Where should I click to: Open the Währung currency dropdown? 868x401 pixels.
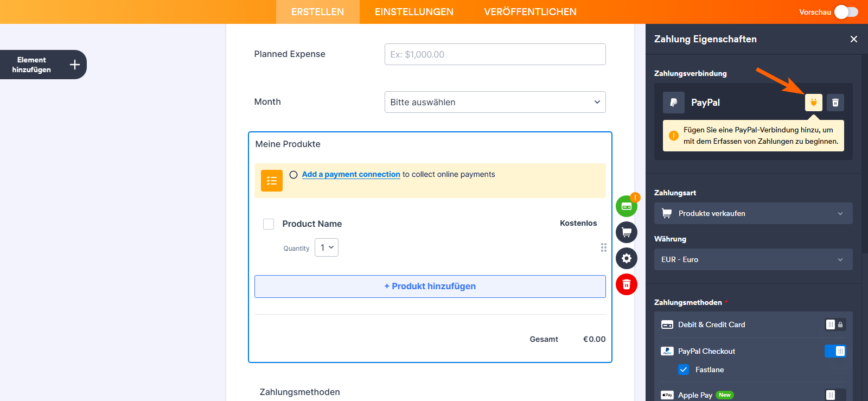coord(752,259)
